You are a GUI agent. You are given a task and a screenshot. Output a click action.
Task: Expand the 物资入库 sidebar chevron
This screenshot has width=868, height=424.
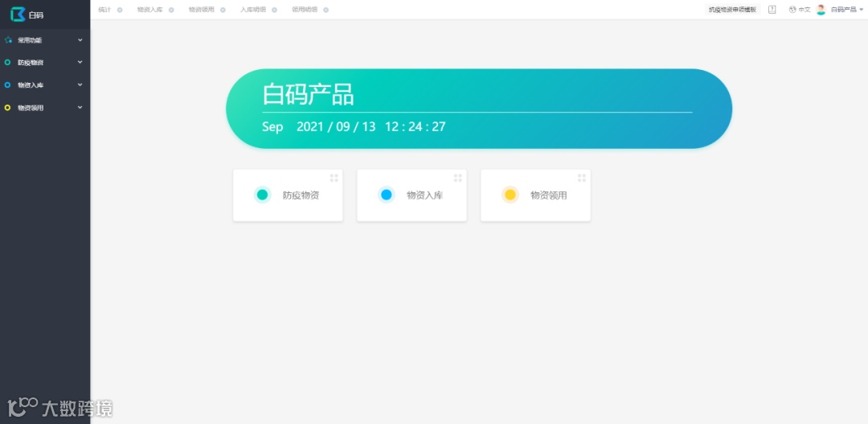[x=80, y=84]
